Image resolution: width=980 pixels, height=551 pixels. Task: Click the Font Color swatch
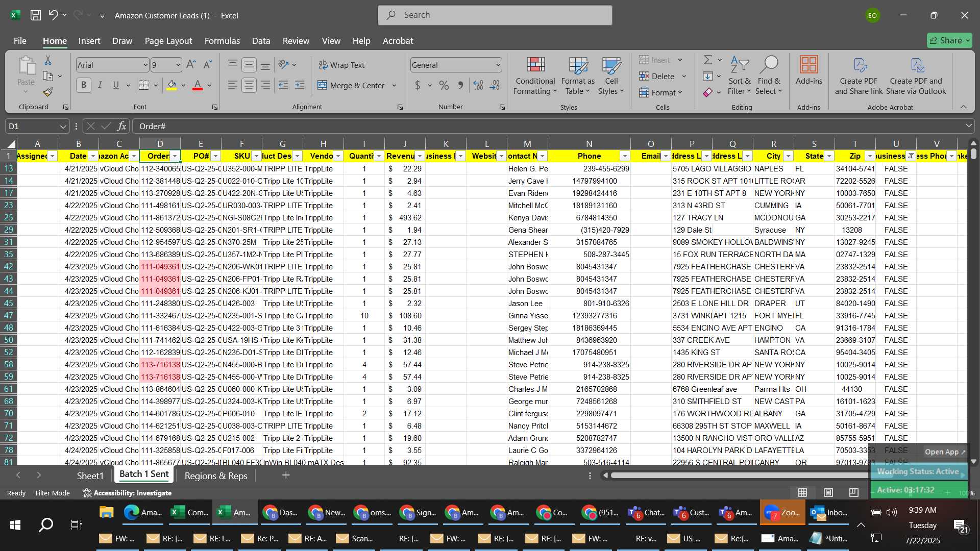tap(198, 85)
